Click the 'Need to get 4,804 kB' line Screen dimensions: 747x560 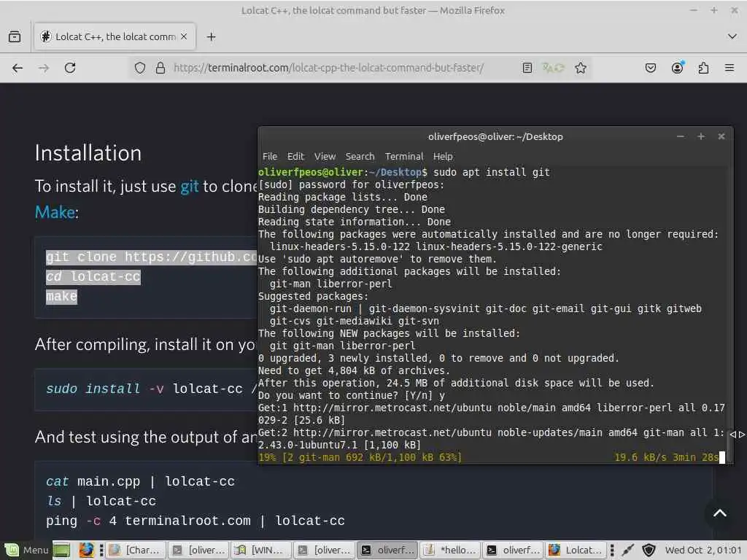(x=354, y=370)
